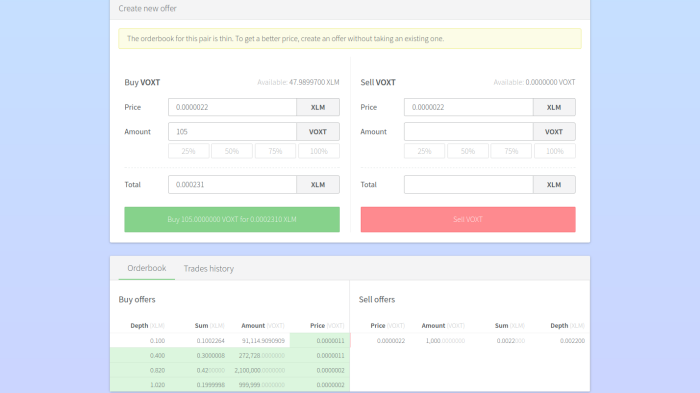Viewport: 700px width, 393px height.
Task: Click the XLM unit beside Sell Total
Action: click(554, 184)
